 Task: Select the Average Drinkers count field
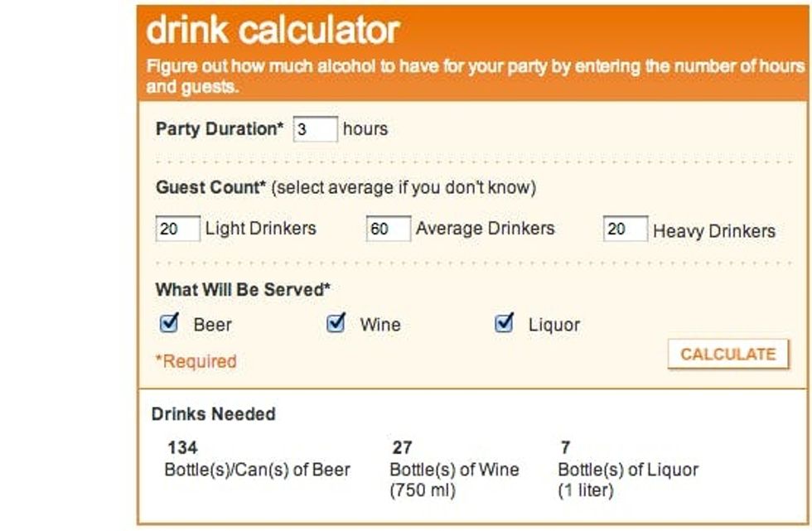point(388,229)
